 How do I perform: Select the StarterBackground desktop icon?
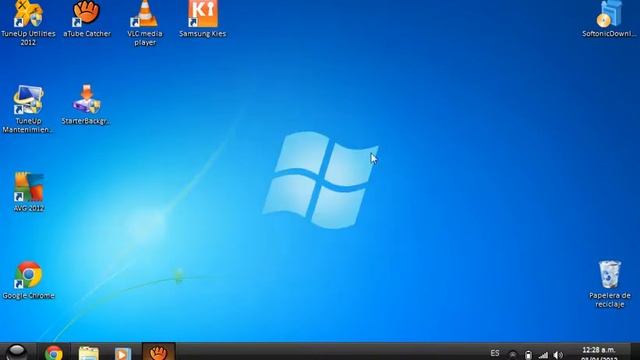click(x=86, y=104)
